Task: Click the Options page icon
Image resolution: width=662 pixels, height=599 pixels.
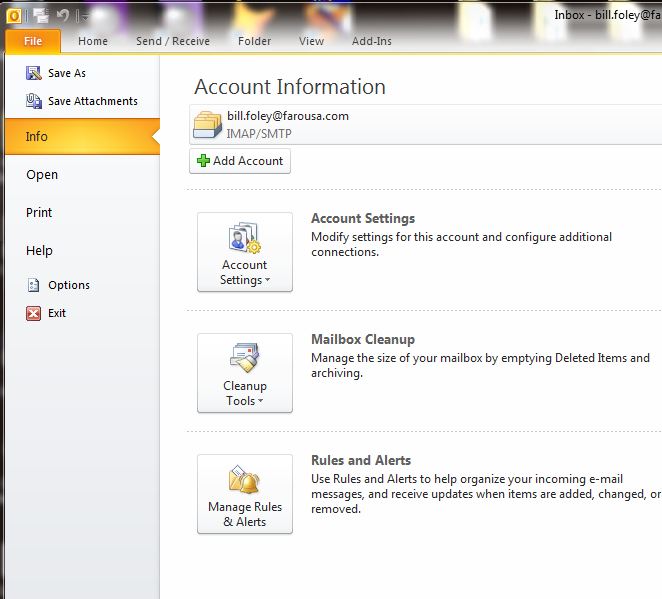Action: 33,285
